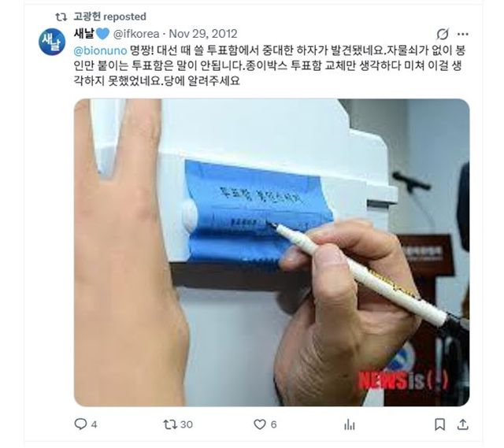Click the 새날 display name

(x=83, y=33)
